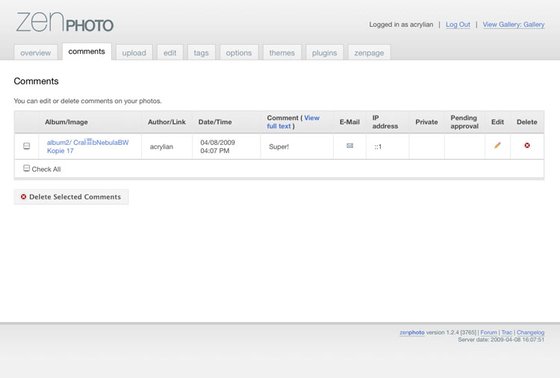Switch to the themes tab
The width and height of the screenshot is (560, 378).
[x=282, y=53]
